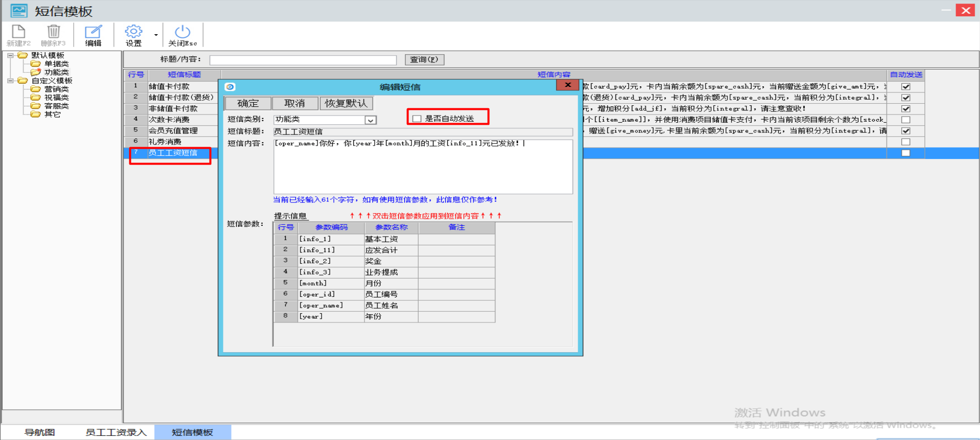Switch to the 员工工资录入 tab
Viewport: 980px width, 440px height.
[x=116, y=432]
